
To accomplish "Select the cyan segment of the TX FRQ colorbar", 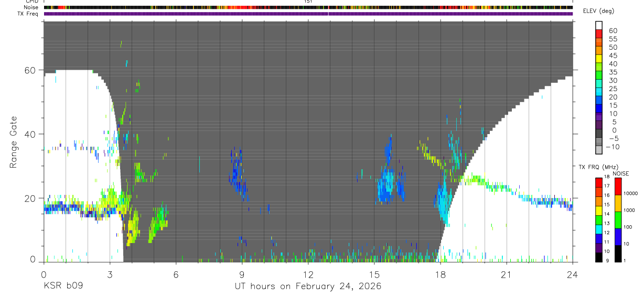I will click(599, 229).
